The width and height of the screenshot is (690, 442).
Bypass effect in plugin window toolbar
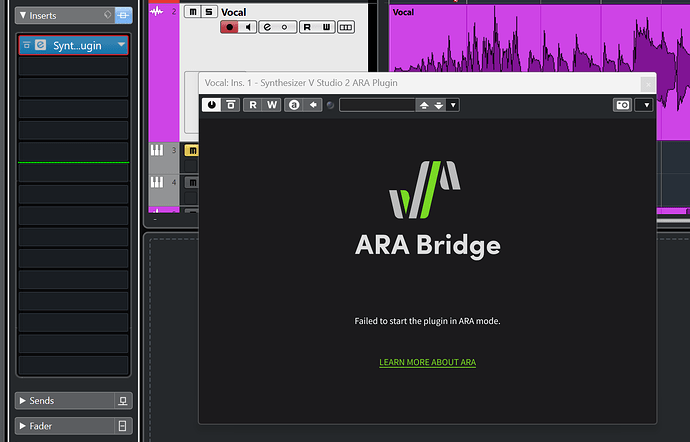231,105
